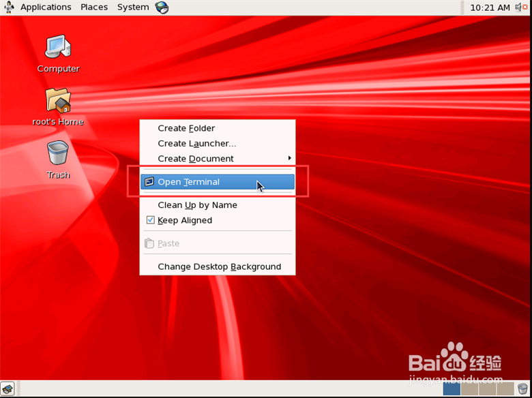Open the Places menu
Screen dimensions: 532x398
pos(94,7)
